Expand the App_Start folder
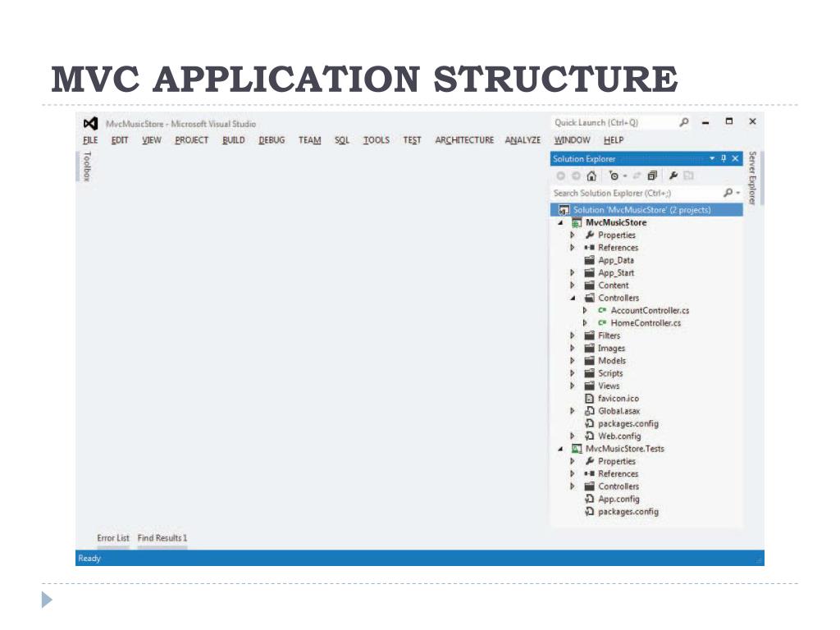Image resolution: width=840 pixels, height=630 pixels. coord(572,272)
